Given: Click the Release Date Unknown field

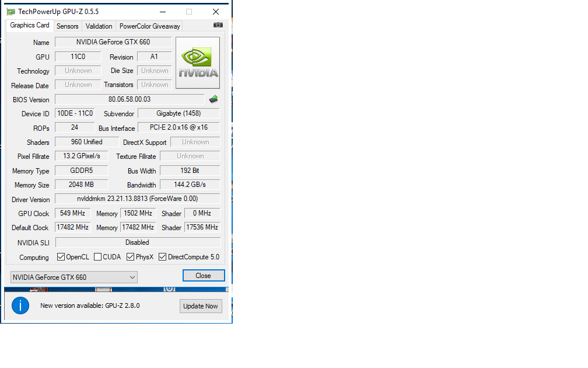Looking at the screenshot, I should coord(78,85).
